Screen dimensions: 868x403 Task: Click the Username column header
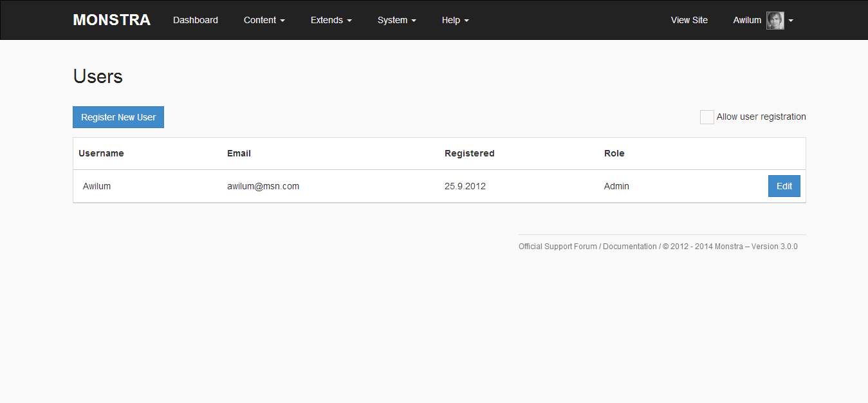pos(101,153)
